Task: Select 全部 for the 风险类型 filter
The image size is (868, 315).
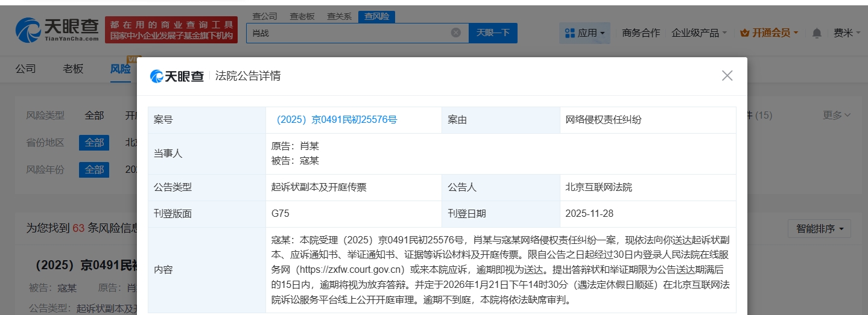Action: point(94,115)
